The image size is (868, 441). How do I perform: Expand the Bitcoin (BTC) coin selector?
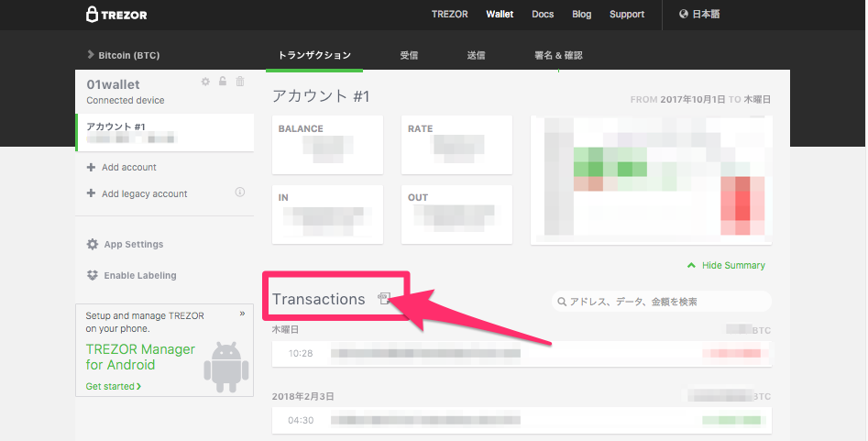click(x=124, y=55)
